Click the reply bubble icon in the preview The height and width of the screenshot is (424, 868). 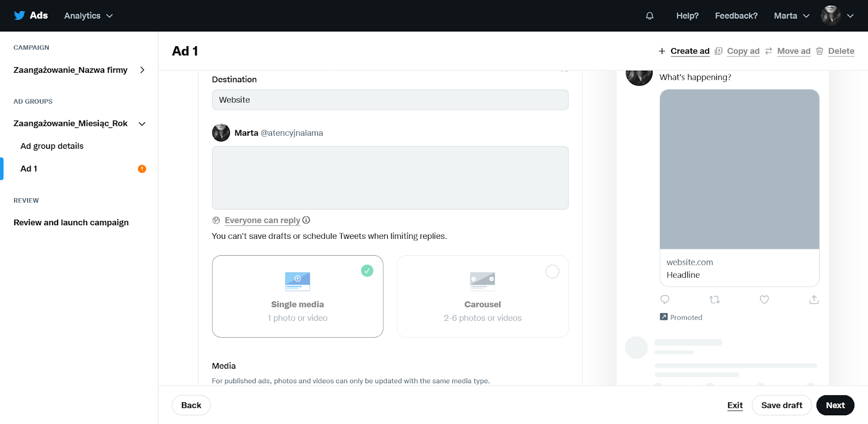pos(665,300)
